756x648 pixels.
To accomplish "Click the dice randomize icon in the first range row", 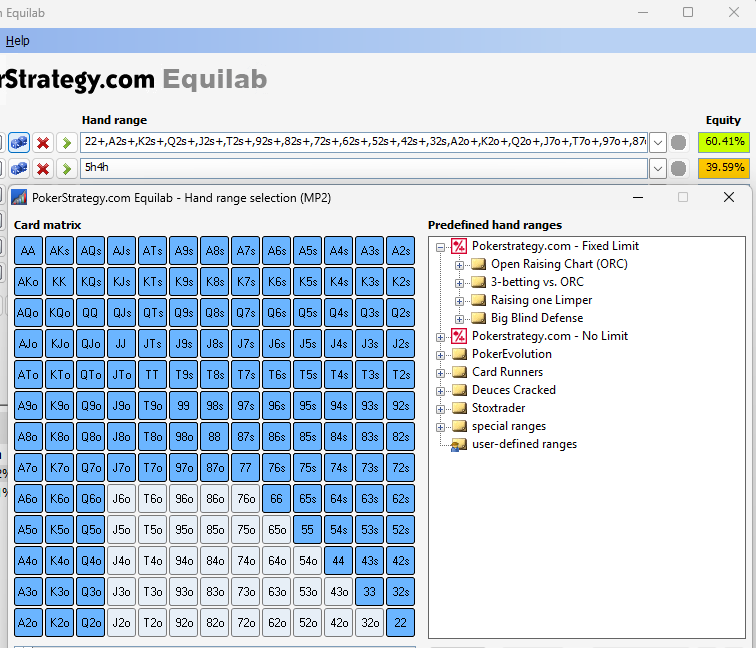I will coord(19,143).
